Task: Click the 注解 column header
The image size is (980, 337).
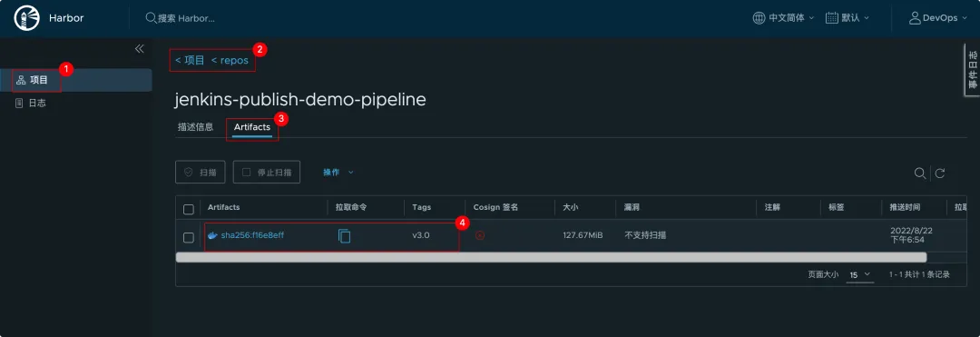Action: click(772, 207)
